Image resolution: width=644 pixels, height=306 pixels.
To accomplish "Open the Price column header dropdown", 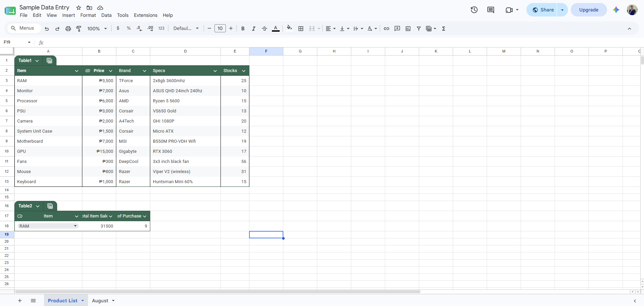I will click(111, 71).
